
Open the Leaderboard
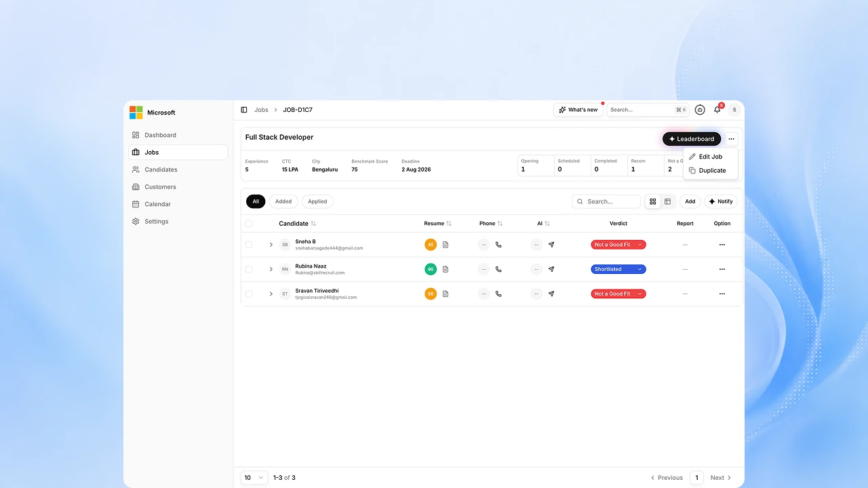click(692, 139)
